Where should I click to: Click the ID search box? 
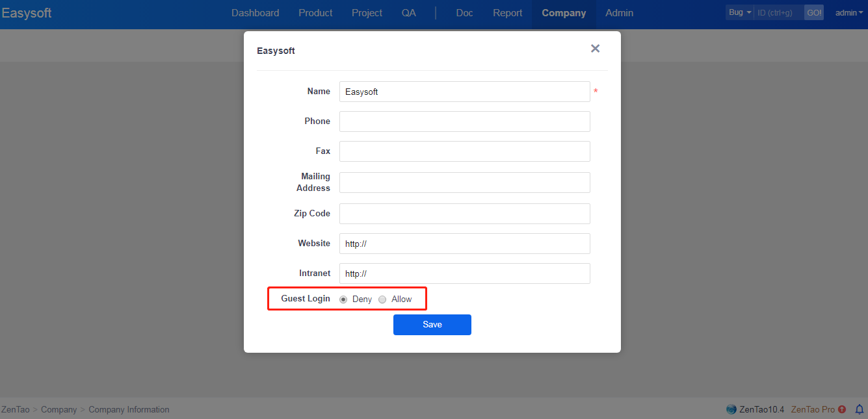point(779,12)
